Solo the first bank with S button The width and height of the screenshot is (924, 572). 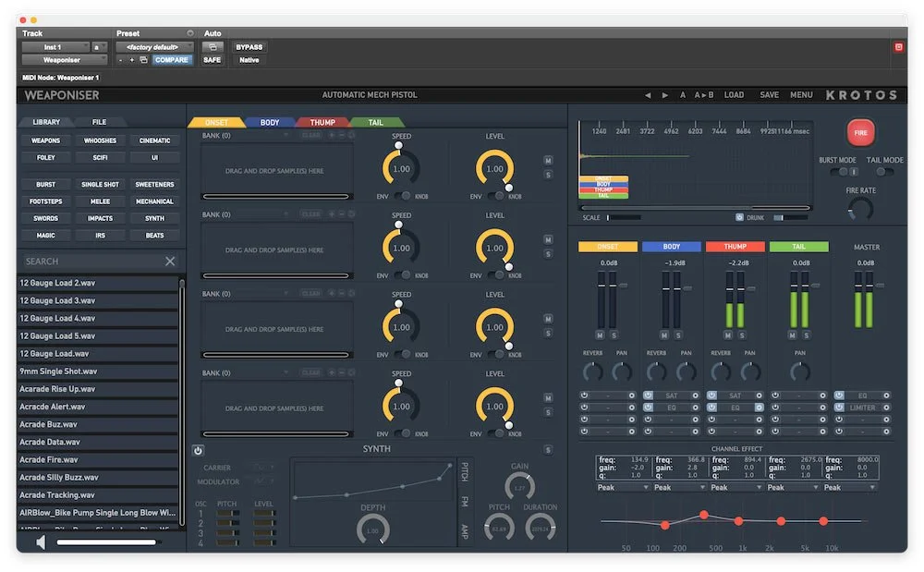(x=548, y=175)
